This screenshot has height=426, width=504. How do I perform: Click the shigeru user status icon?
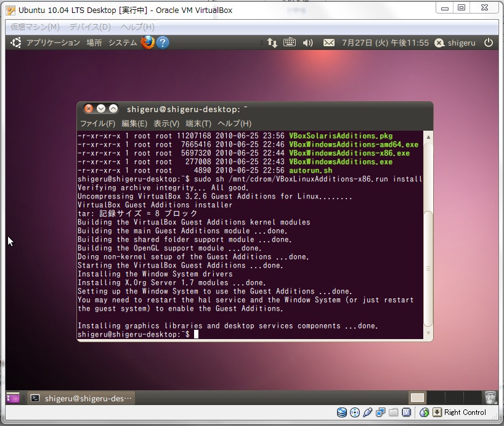point(439,43)
